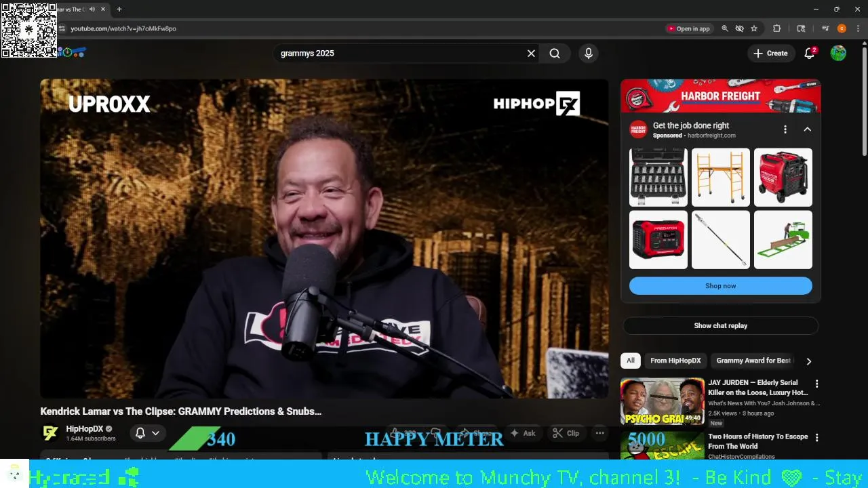
Task: Select the Predator power station thumbnail
Action: click(x=658, y=240)
